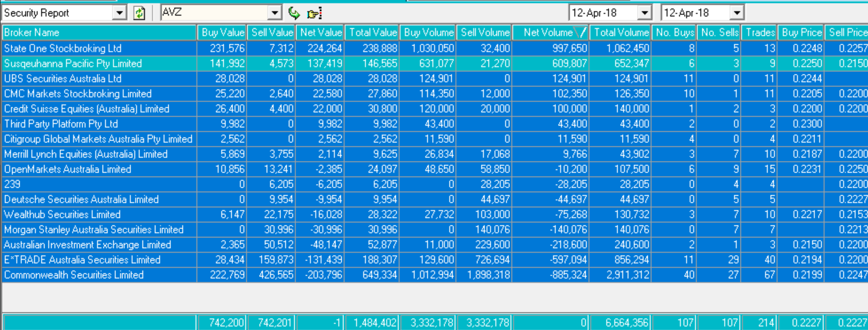Select UBS Securities Australia Ltd row
This screenshot has width=868, height=330.
click(435, 79)
